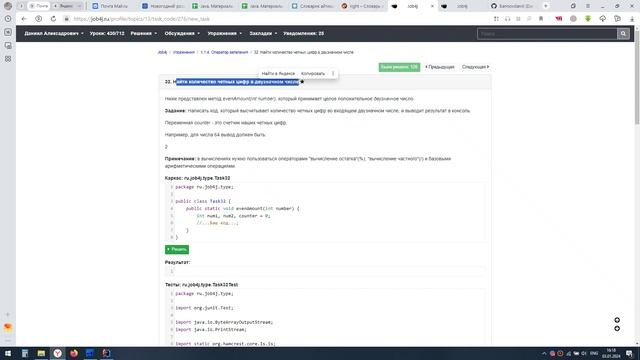Click the green Решить button
The image size is (640, 360).
click(177, 249)
